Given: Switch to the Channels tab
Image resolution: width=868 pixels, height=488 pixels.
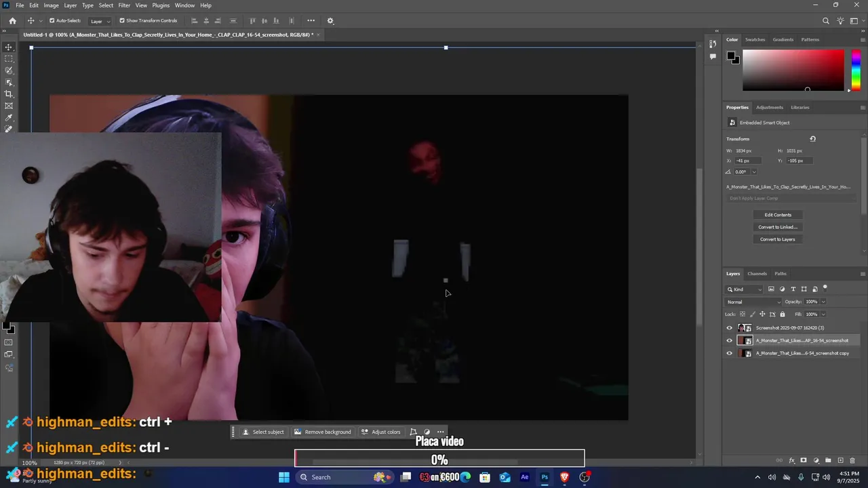Looking at the screenshot, I should [x=757, y=274].
